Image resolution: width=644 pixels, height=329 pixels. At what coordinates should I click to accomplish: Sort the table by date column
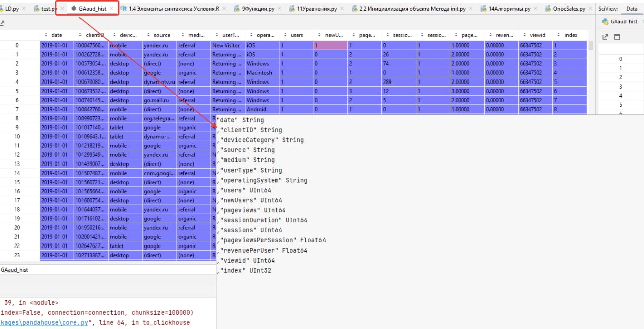[x=57, y=35]
